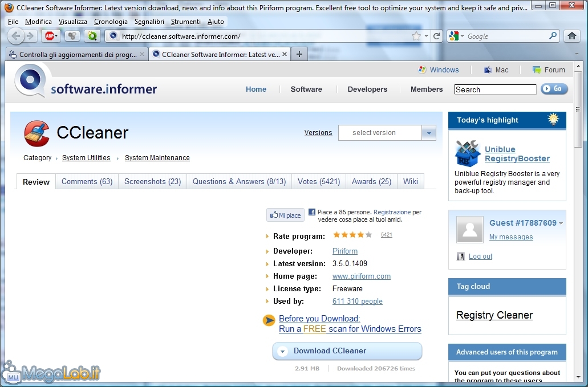The height and width of the screenshot is (387, 588).
Task: Click the orange arrow before download icon
Action: (269, 320)
